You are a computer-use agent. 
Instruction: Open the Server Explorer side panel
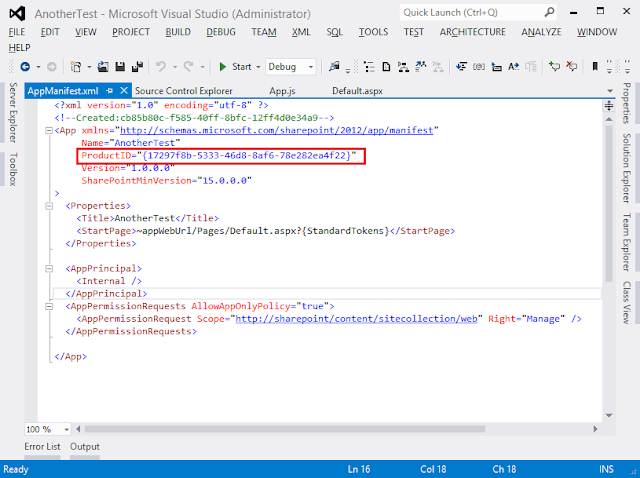tap(13, 113)
